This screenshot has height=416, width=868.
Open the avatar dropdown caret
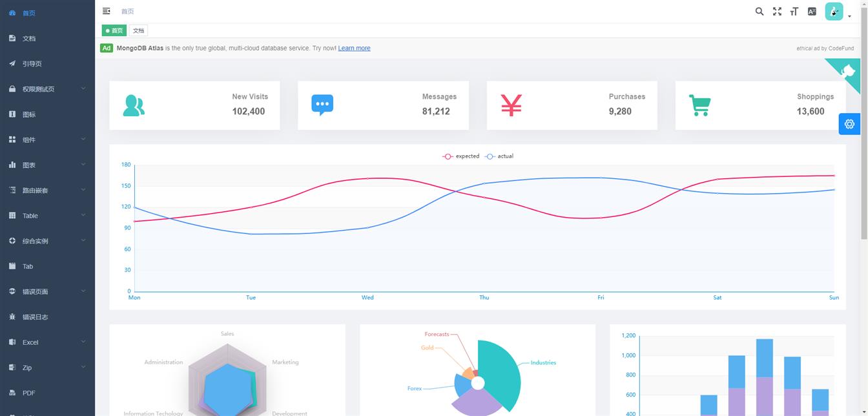[849, 17]
